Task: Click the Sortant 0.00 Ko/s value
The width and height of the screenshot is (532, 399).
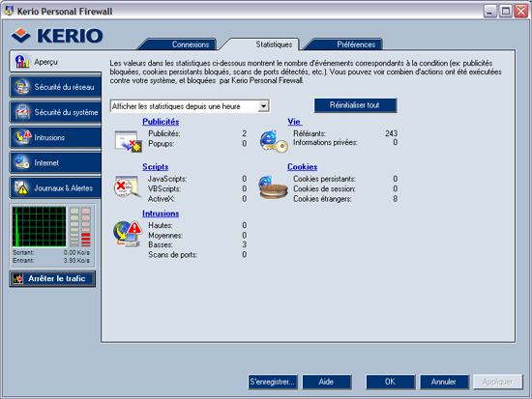Action: tap(76, 252)
